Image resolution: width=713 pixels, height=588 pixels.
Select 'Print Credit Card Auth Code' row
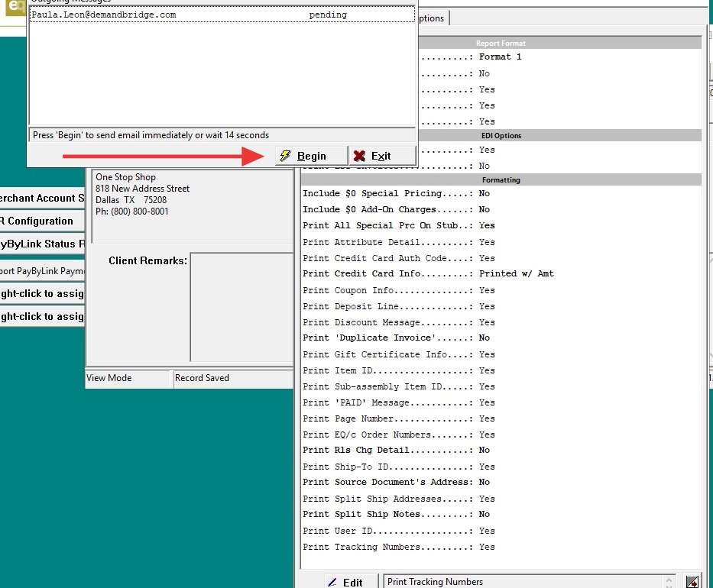pos(501,258)
